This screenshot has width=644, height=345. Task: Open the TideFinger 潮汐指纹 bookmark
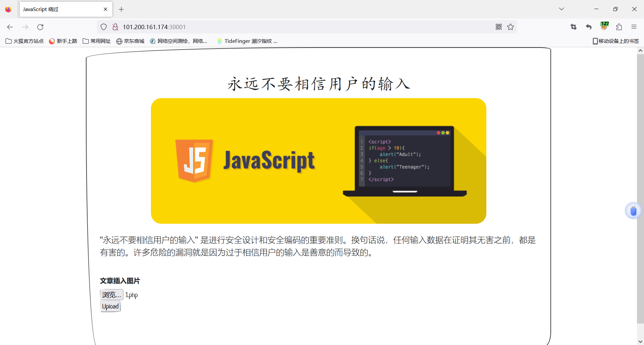click(247, 41)
